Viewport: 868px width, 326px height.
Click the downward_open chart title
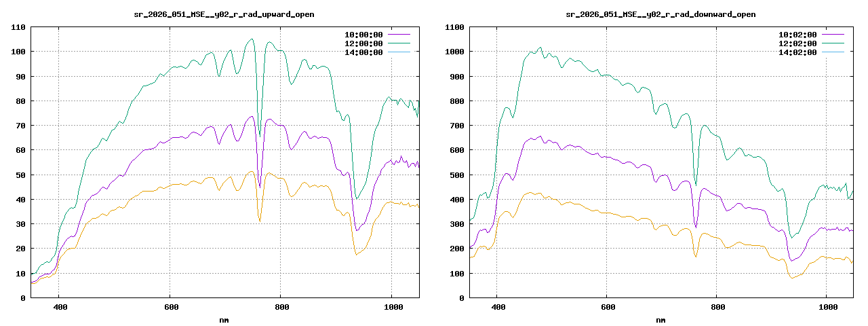tap(660, 14)
